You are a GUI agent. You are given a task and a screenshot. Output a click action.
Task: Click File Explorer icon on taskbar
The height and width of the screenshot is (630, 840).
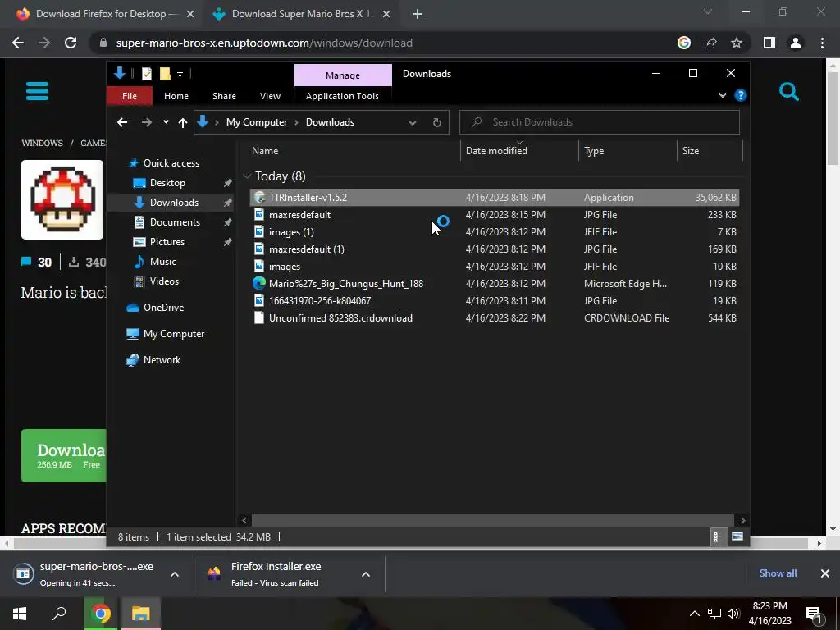141,614
